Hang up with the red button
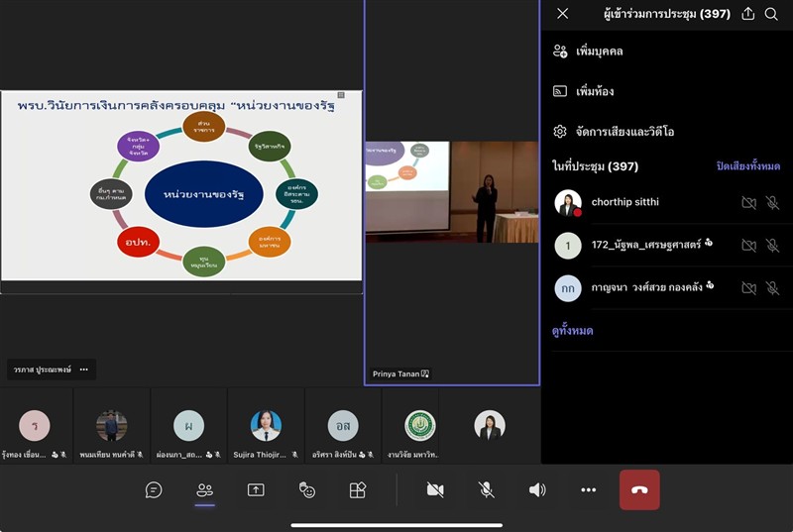The width and height of the screenshot is (793, 532). coord(639,489)
